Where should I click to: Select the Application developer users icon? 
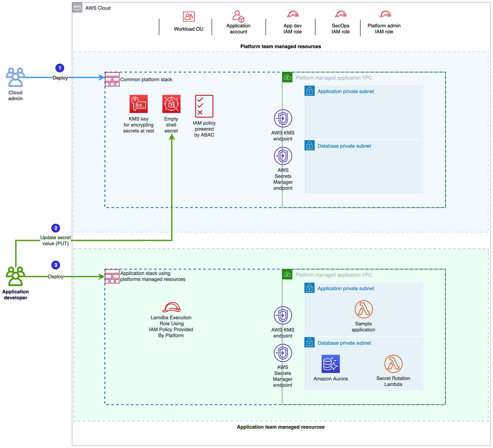[x=15, y=276]
